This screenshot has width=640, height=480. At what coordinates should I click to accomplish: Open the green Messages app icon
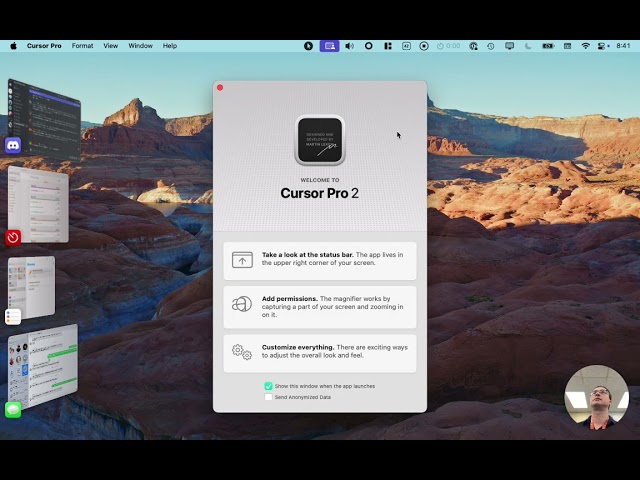click(13, 409)
